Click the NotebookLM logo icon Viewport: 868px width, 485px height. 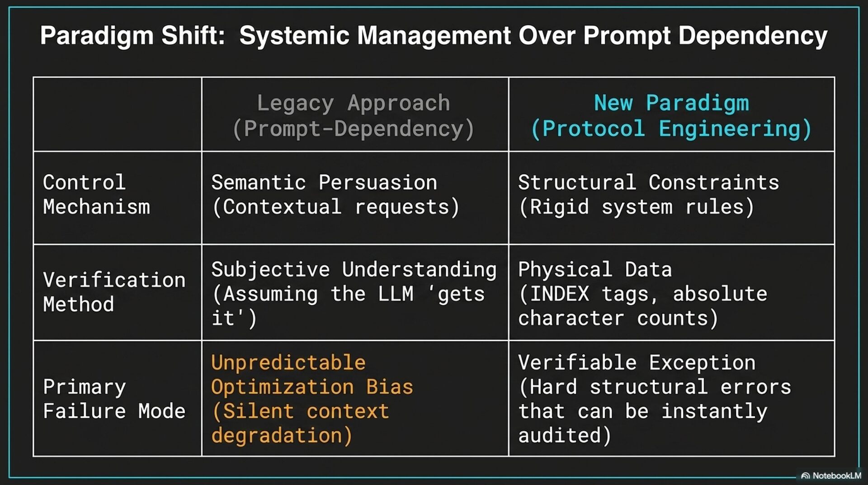pyautogui.click(x=805, y=475)
